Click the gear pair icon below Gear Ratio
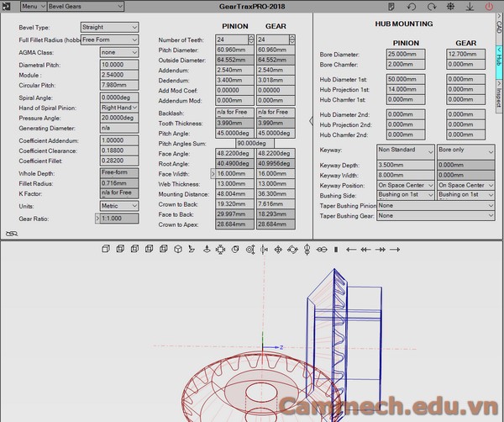This screenshot has width=504, height=422. pos(12,234)
